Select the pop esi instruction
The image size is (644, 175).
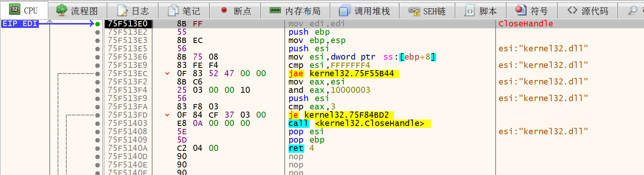click(x=306, y=132)
